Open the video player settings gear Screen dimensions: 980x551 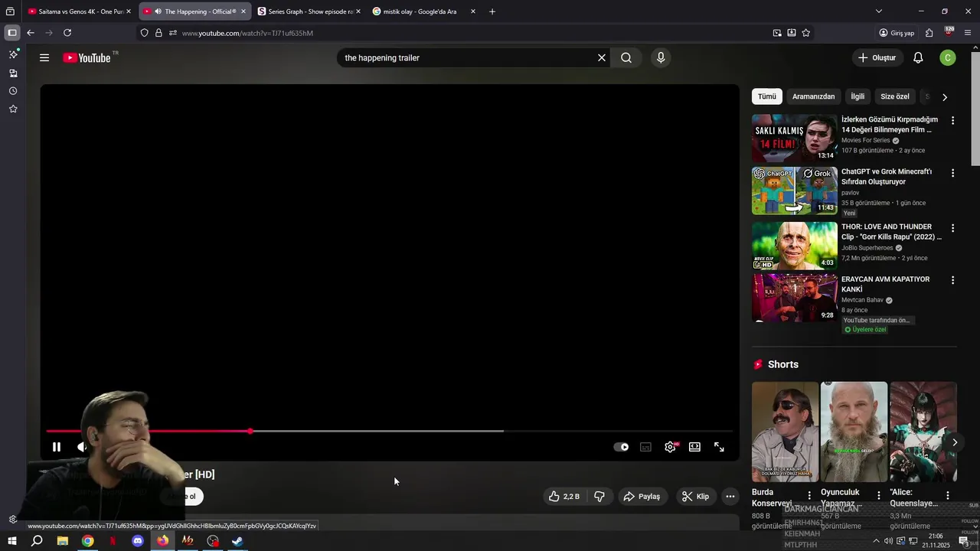(x=671, y=447)
